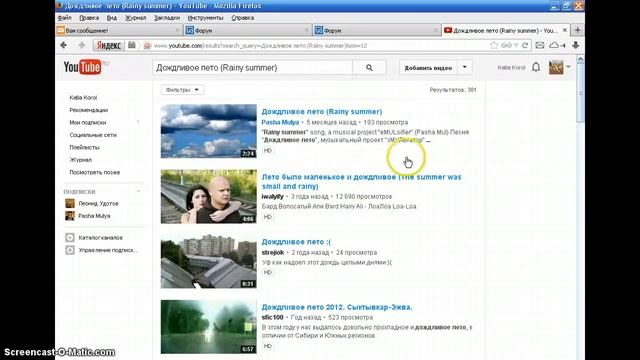This screenshot has height=360, width=640.
Task: Click Посмотреть позже in the sidebar
Action: (x=95, y=172)
